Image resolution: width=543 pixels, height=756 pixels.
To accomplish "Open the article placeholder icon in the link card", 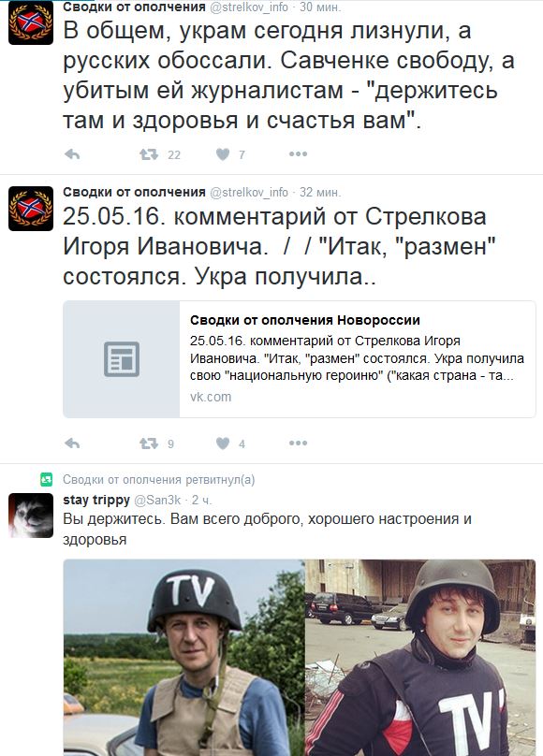I will [x=122, y=359].
